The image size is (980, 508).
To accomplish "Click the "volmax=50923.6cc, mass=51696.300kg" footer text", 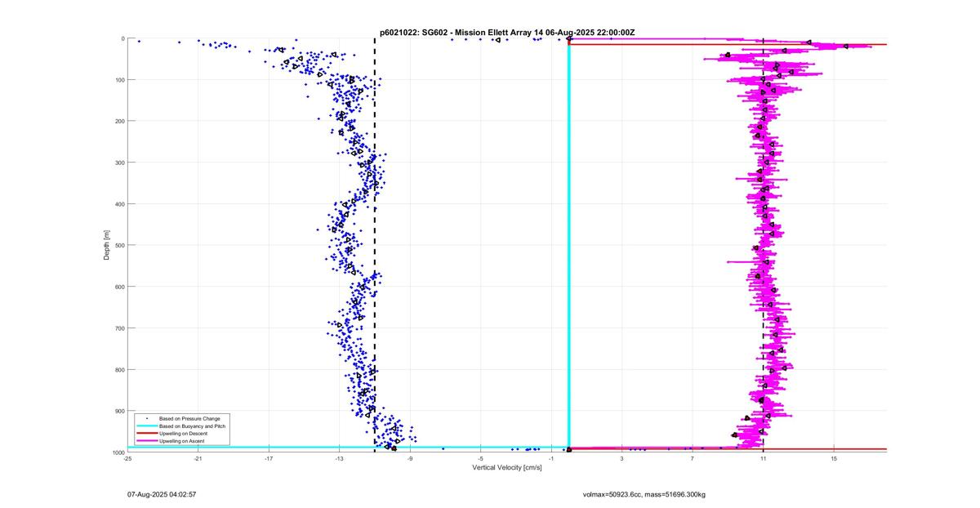I will pyautogui.click(x=644, y=494).
